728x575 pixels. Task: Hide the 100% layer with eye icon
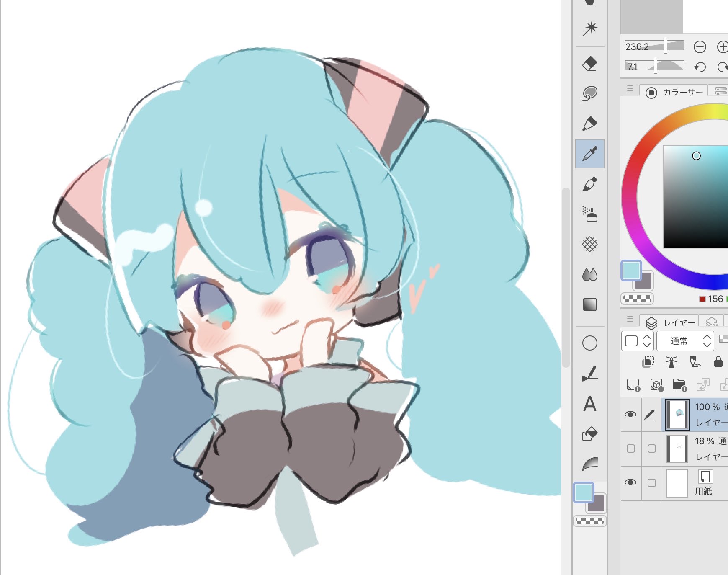coord(630,414)
